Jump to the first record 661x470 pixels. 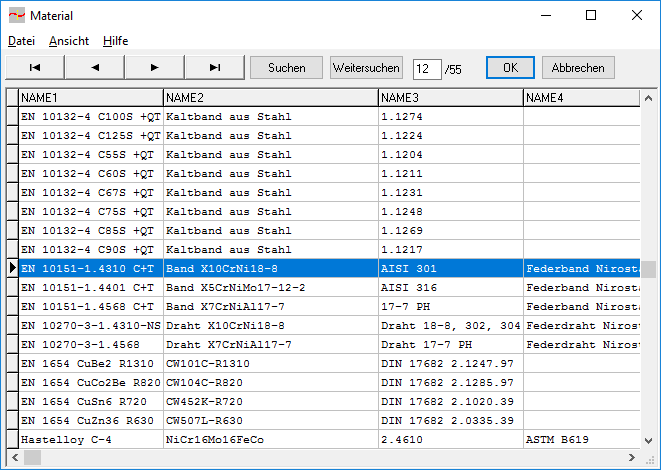click(x=35, y=67)
